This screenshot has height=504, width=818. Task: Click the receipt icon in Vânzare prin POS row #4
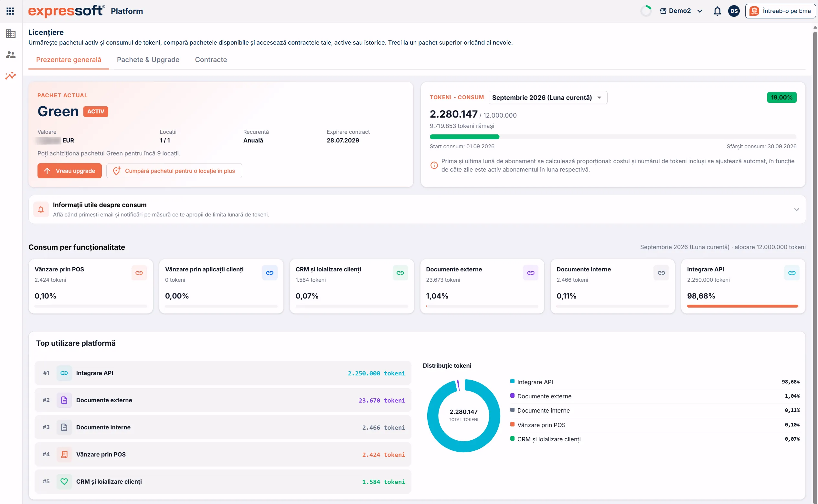(64, 454)
